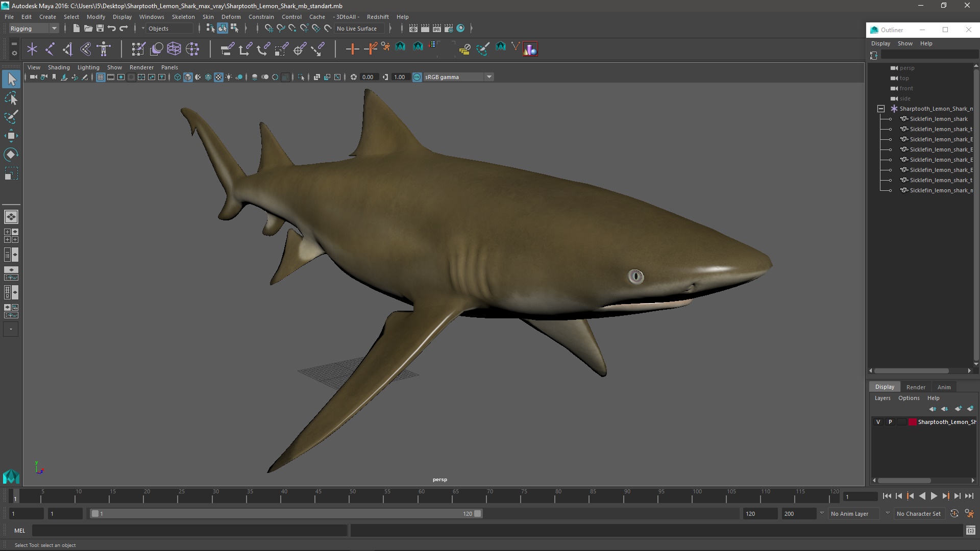This screenshot has width=980, height=551.
Task: Click the Save Scene icon
Action: click(x=100, y=29)
